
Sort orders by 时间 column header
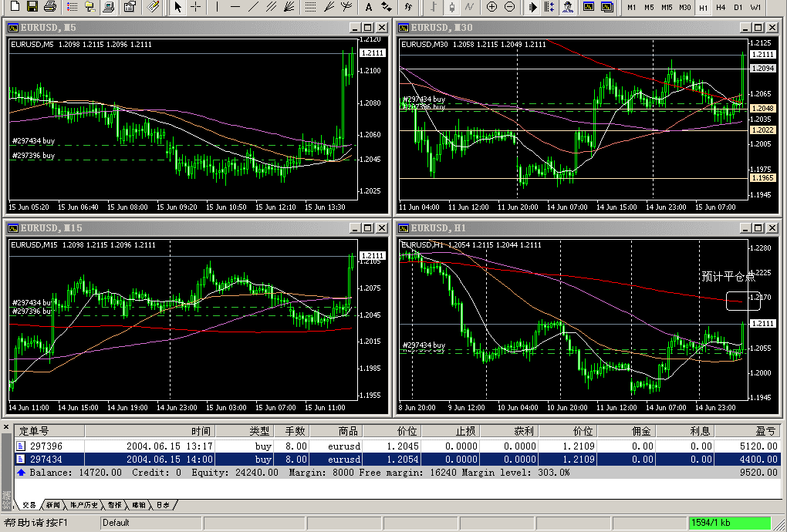point(150,431)
